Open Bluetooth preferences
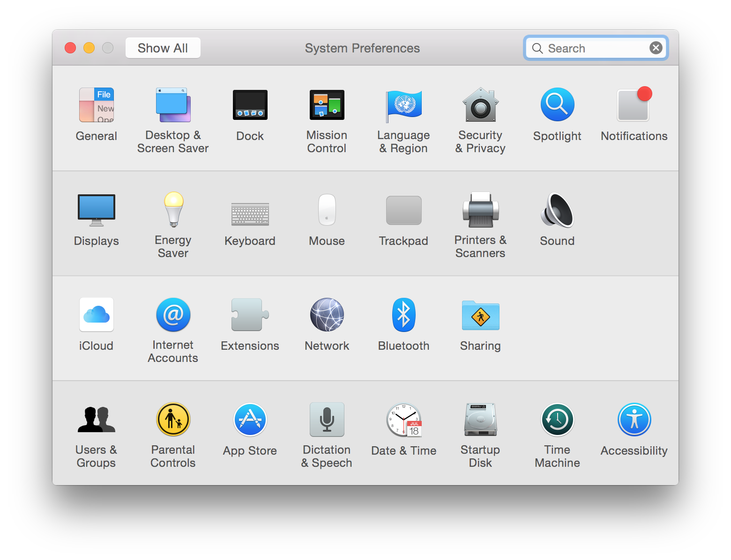The width and height of the screenshot is (731, 560). (403, 315)
